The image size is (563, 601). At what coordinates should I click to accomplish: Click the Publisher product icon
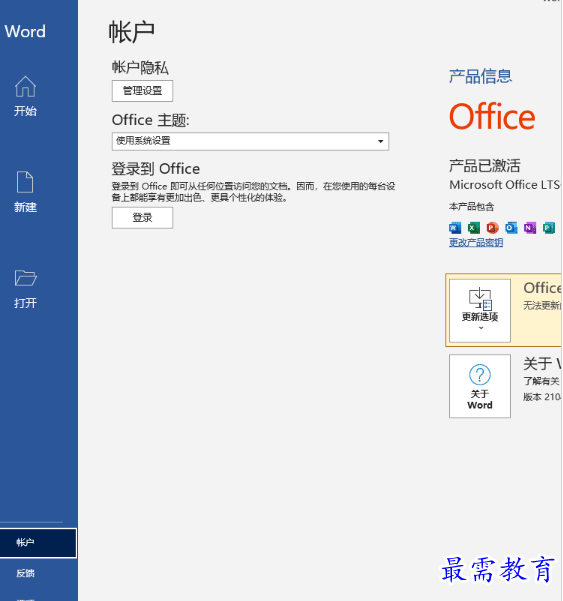pyautogui.click(x=549, y=228)
